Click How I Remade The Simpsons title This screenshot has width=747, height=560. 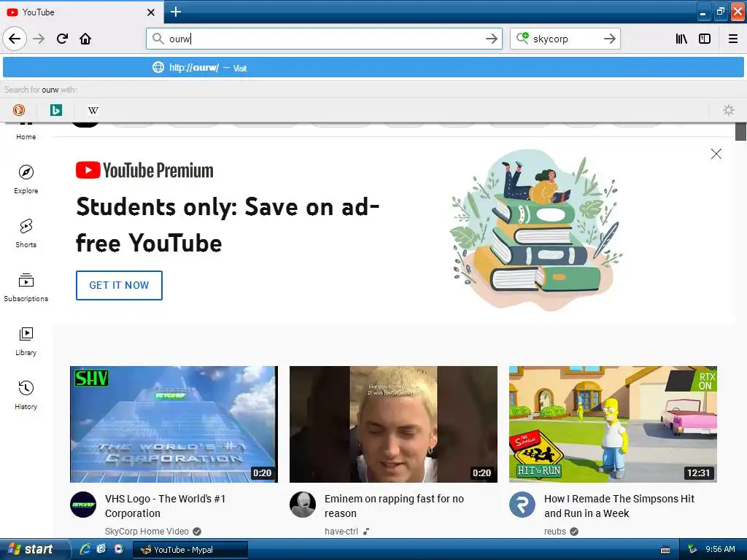point(619,506)
